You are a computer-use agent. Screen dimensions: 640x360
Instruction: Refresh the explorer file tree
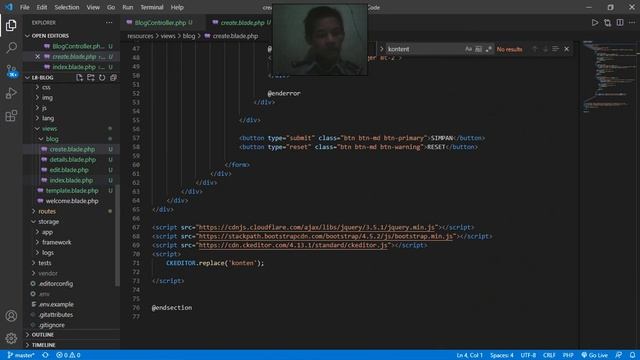pos(102,78)
